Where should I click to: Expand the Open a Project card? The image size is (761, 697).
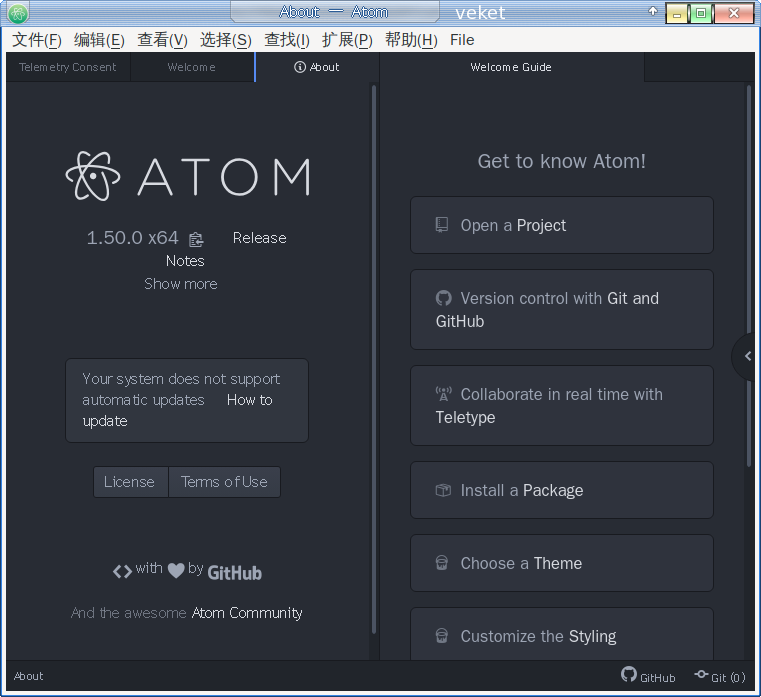coord(562,225)
